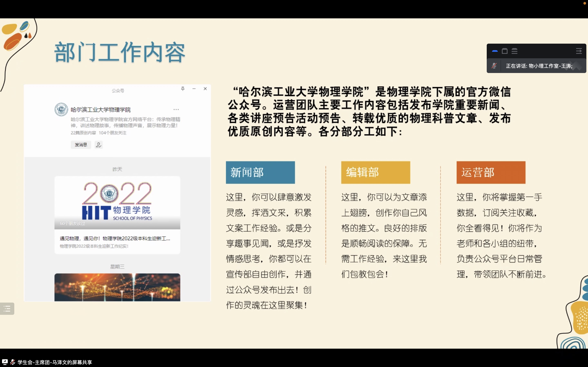Open the list panel button at left edge
This screenshot has height=367, width=588.
coord(7,308)
